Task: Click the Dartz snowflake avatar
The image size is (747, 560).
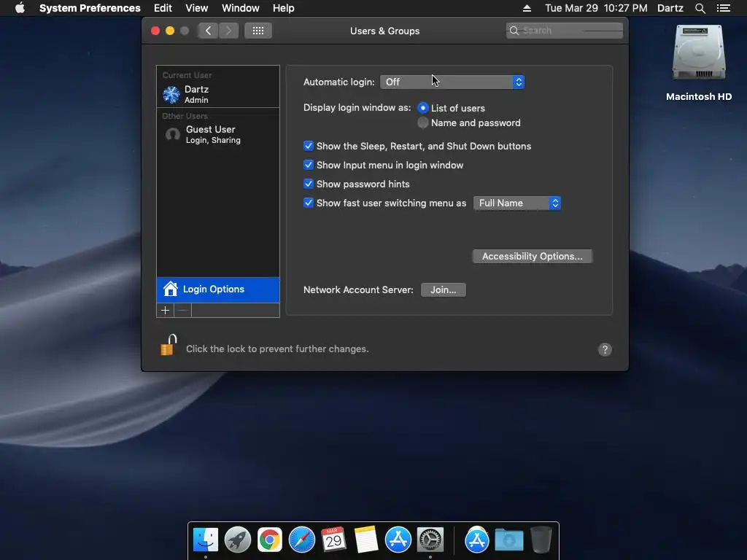Action: pyautogui.click(x=171, y=94)
